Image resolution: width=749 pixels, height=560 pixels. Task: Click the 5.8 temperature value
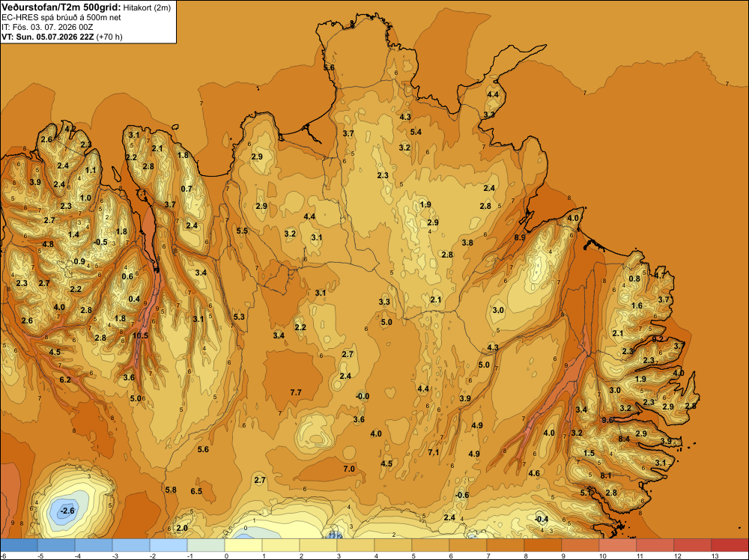171,490
